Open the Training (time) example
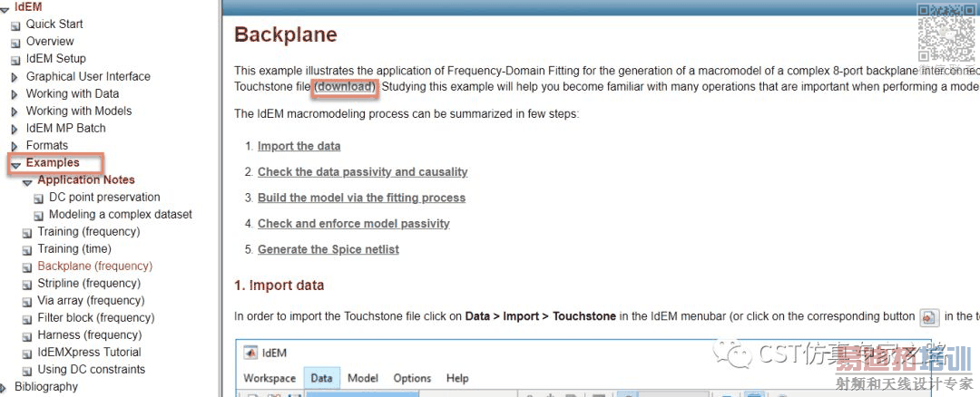980x397 pixels. (x=74, y=248)
